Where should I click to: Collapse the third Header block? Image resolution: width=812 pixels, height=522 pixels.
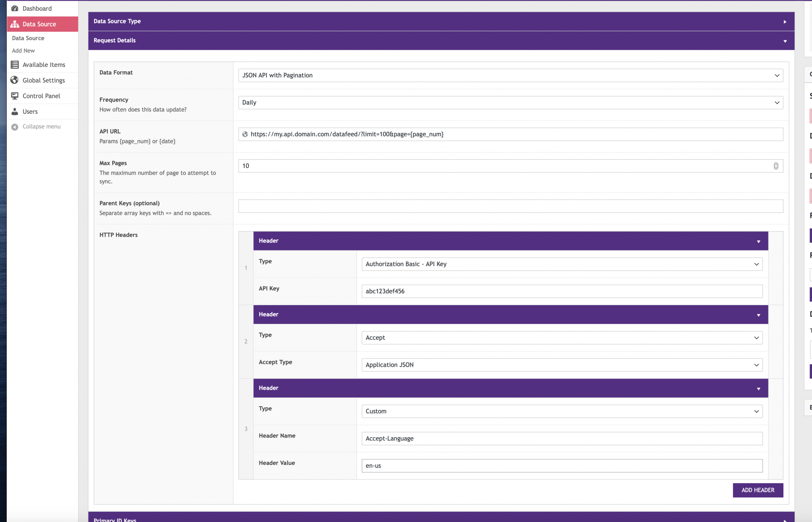pyautogui.click(x=759, y=388)
